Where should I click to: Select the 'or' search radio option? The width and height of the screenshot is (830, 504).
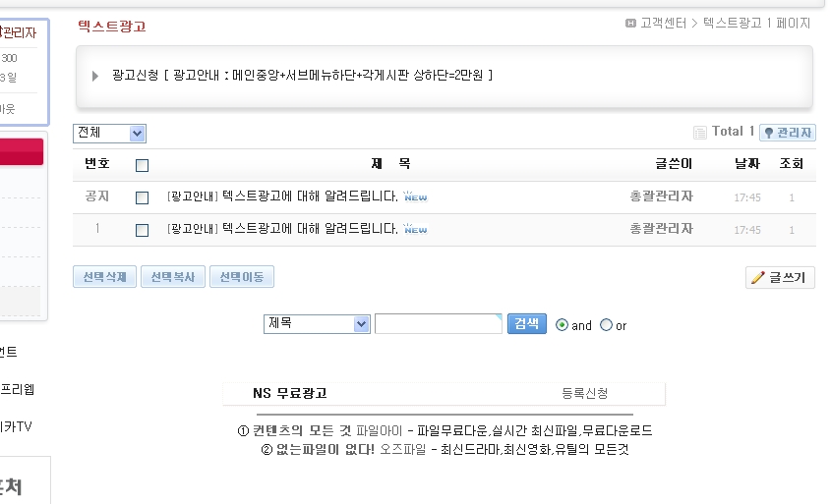pos(606,325)
